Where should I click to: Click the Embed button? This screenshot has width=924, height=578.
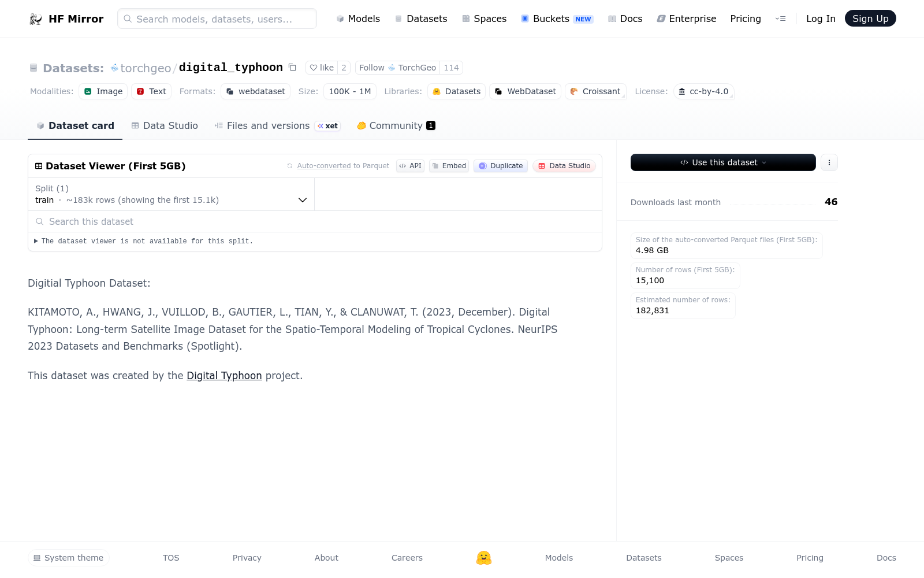tap(449, 166)
